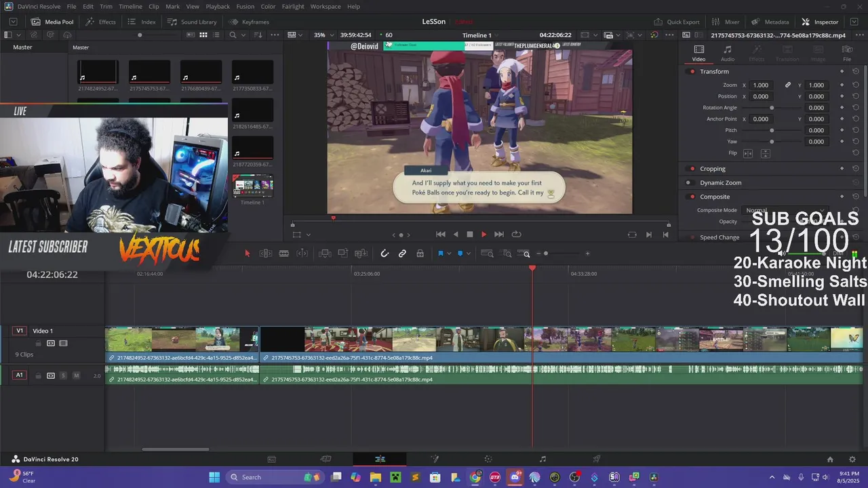The height and width of the screenshot is (488, 868).
Task: Add a marker with the marker icon
Action: pos(460,253)
